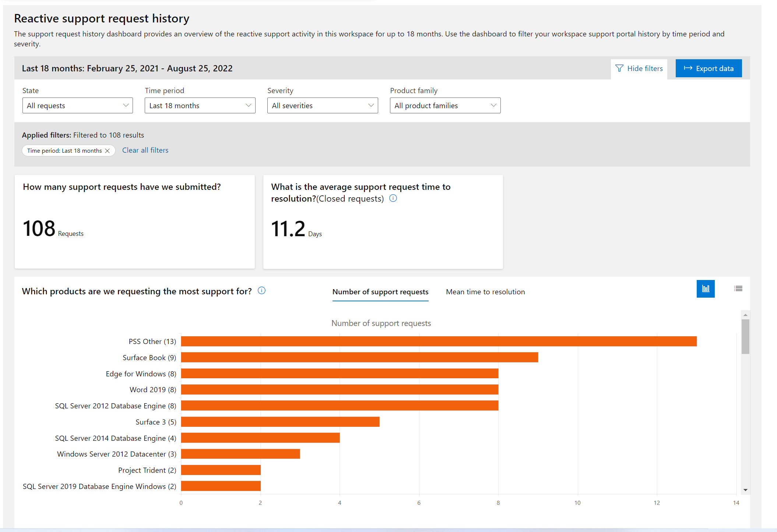Click the 108 Requests value
This screenshot has height=532, width=777.
point(53,228)
